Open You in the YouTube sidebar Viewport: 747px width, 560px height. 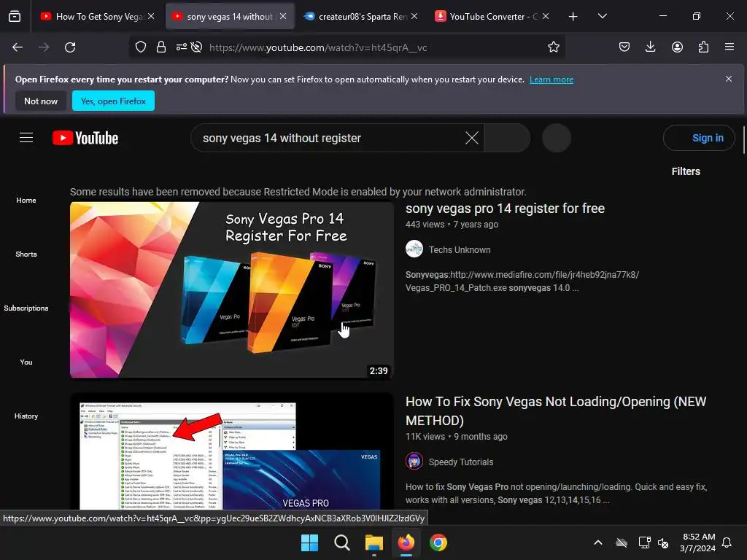coord(26,362)
